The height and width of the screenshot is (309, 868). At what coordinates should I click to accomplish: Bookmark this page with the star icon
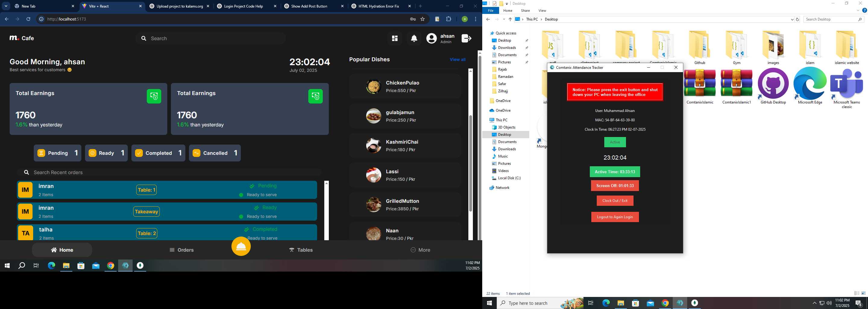click(x=423, y=19)
